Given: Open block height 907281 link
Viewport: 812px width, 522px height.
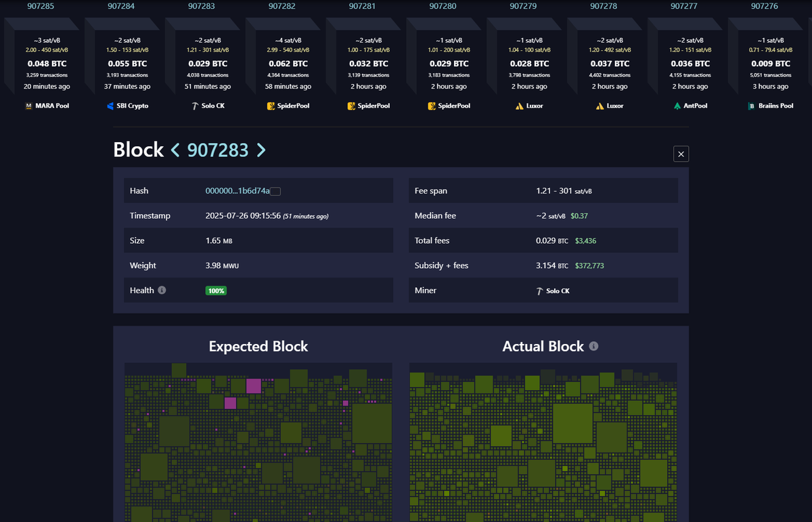Looking at the screenshot, I should point(362,6).
